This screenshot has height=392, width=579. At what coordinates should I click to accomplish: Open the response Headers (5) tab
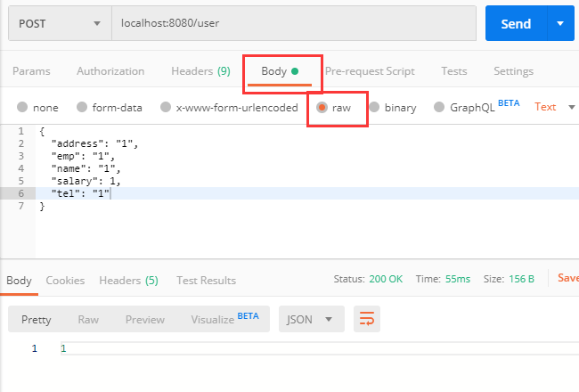coord(128,281)
